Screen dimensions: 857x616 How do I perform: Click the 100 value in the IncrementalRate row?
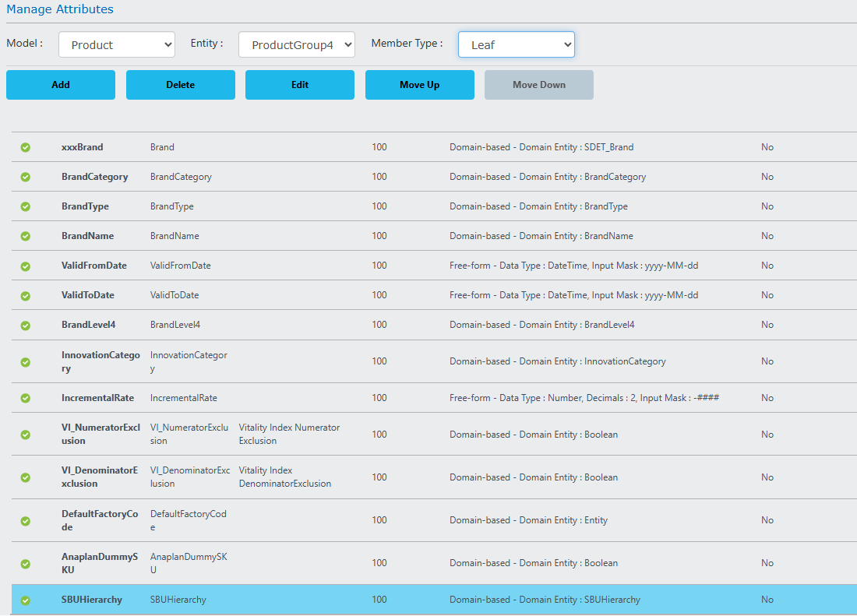pos(379,398)
